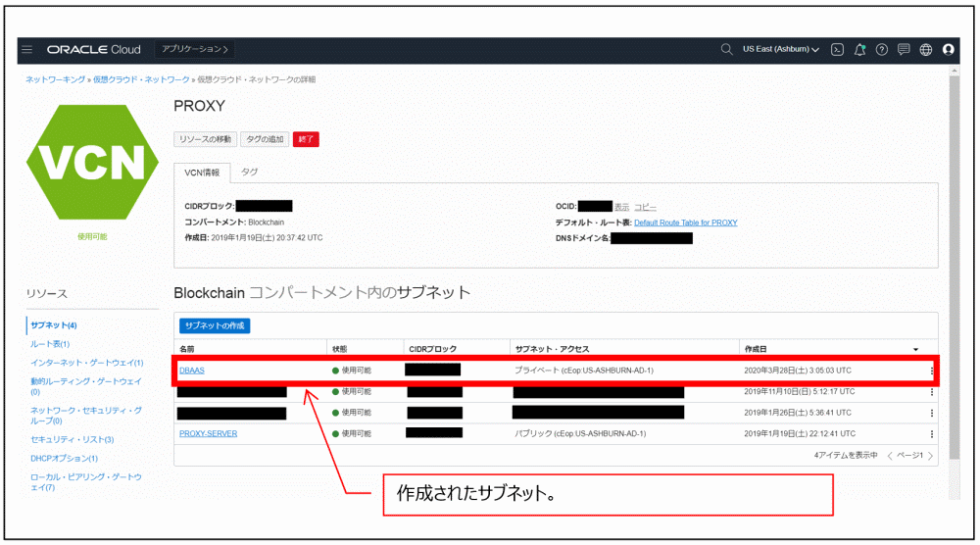The width and height of the screenshot is (980, 545).
Task: Open Default Route Table for PROXY link
Action: (686, 223)
